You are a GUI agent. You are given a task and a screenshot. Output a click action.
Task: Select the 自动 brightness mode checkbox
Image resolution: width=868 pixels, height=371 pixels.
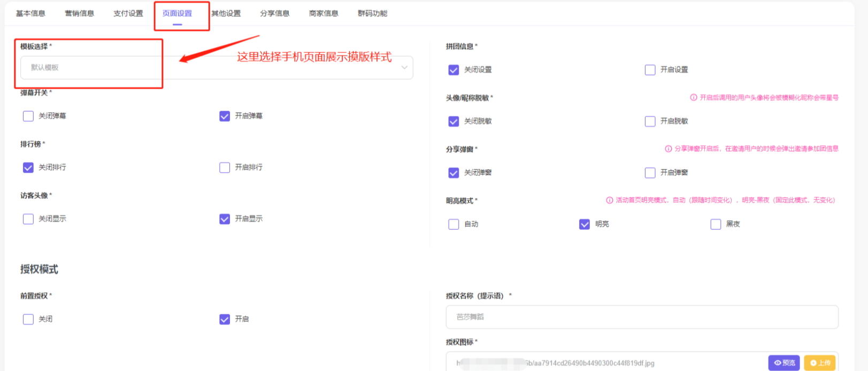pos(454,224)
